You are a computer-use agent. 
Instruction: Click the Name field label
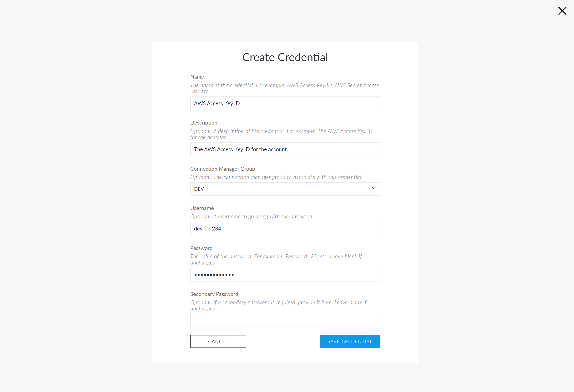(x=197, y=77)
